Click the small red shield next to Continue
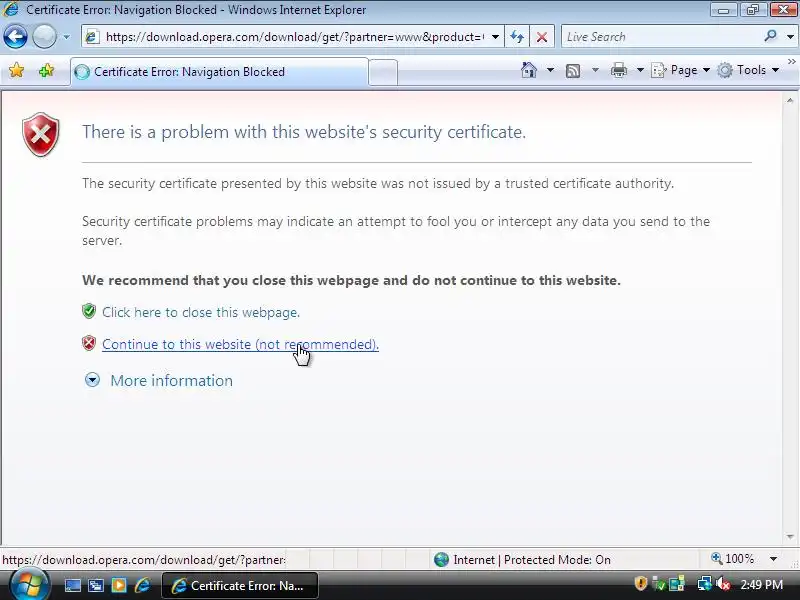This screenshot has height=600, width=800. point(89,343)
